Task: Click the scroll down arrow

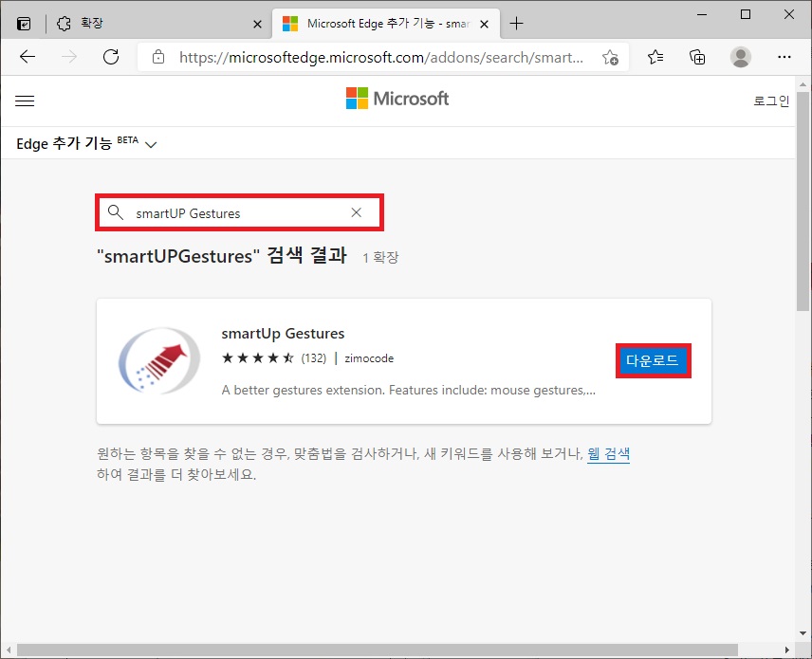Action: click(x=803, y=633)
